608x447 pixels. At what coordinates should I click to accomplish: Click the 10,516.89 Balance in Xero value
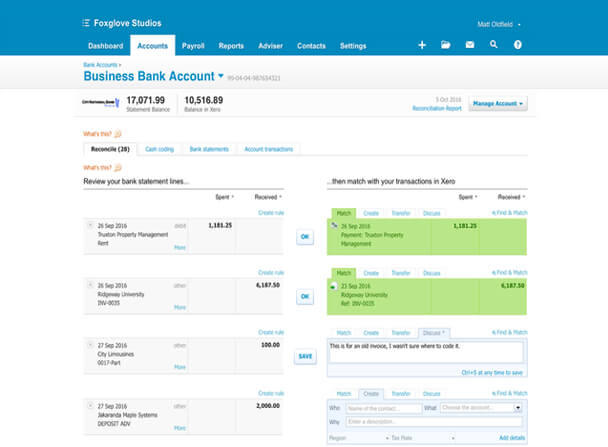pos(204,100)
